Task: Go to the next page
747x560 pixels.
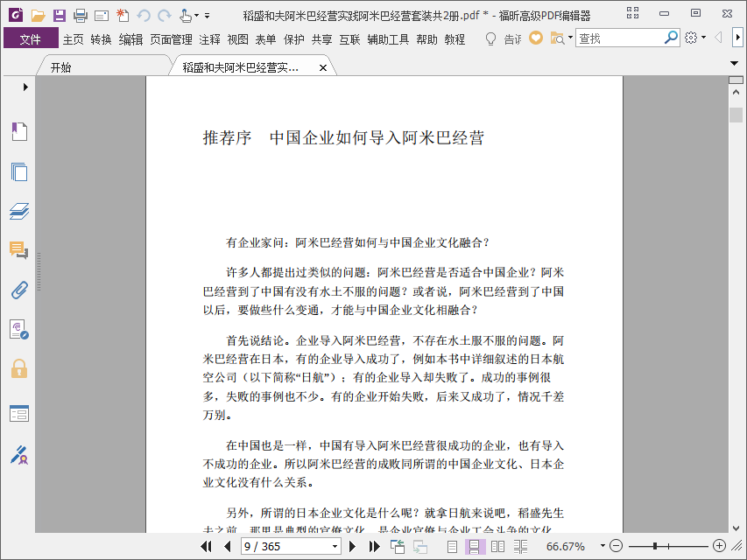Action: (x=353, y=546)
